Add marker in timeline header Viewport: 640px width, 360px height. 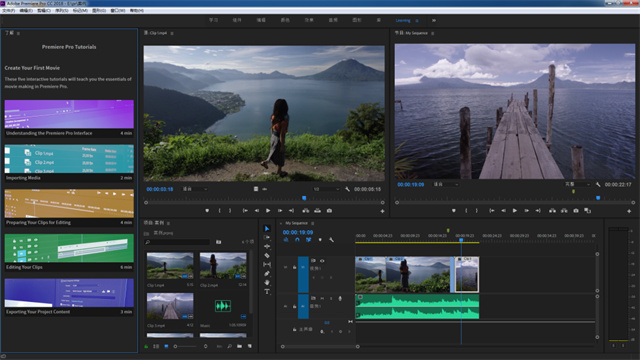pos(320,240)
